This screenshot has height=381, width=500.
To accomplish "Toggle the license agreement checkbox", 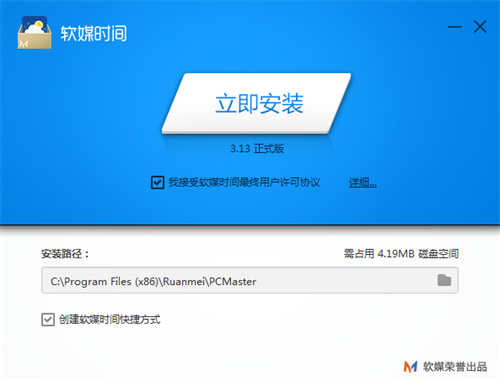I will (x=157, y=182).
